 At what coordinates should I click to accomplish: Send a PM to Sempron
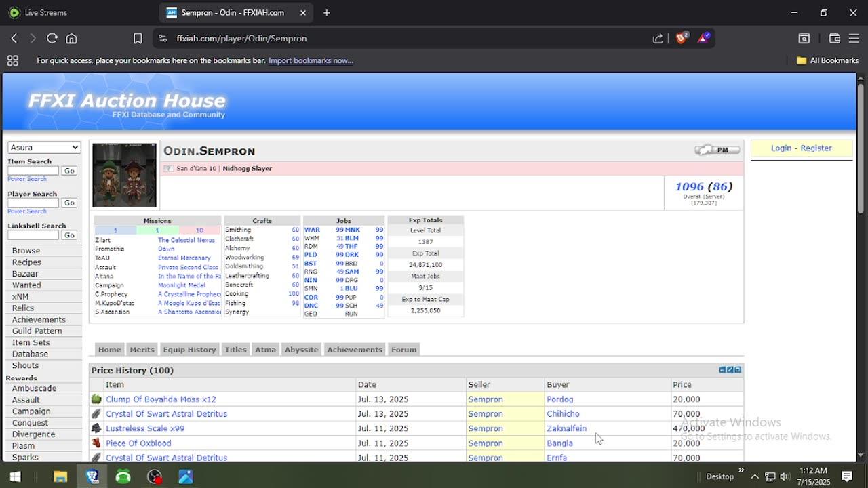(x=717, y=150)
